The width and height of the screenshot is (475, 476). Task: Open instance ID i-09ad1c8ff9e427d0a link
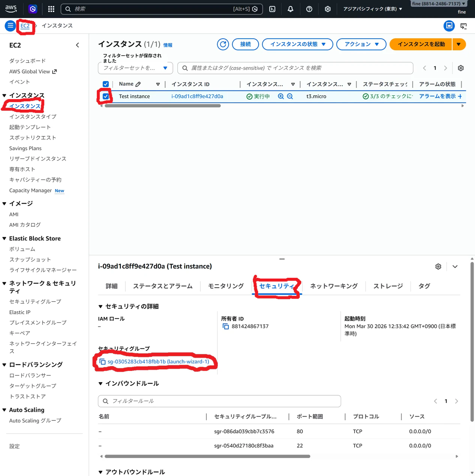pos(197,96)
